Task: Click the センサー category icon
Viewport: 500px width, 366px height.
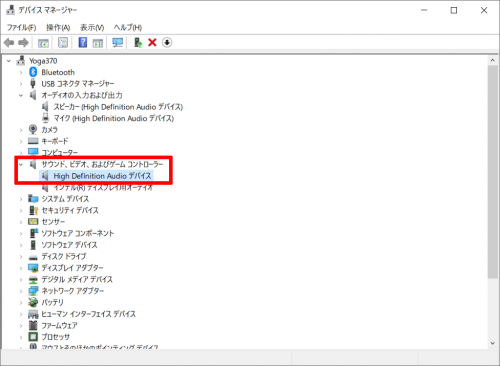Action: 33,222
